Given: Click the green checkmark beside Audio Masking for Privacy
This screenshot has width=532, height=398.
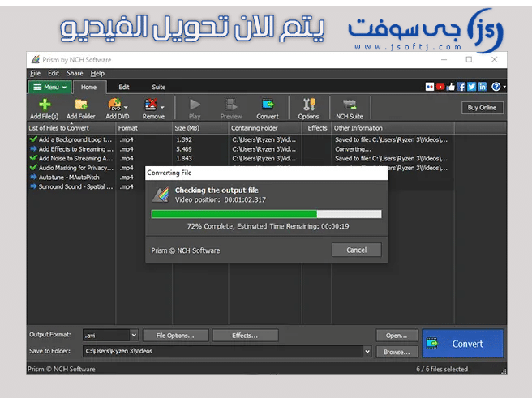Looking at the screenshot, I should pos(33,168).
